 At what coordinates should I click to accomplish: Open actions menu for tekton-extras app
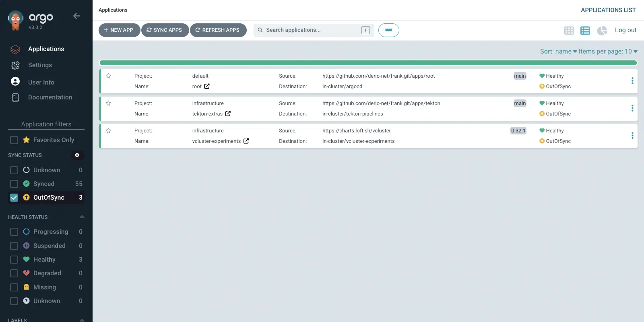click(632, 108)
